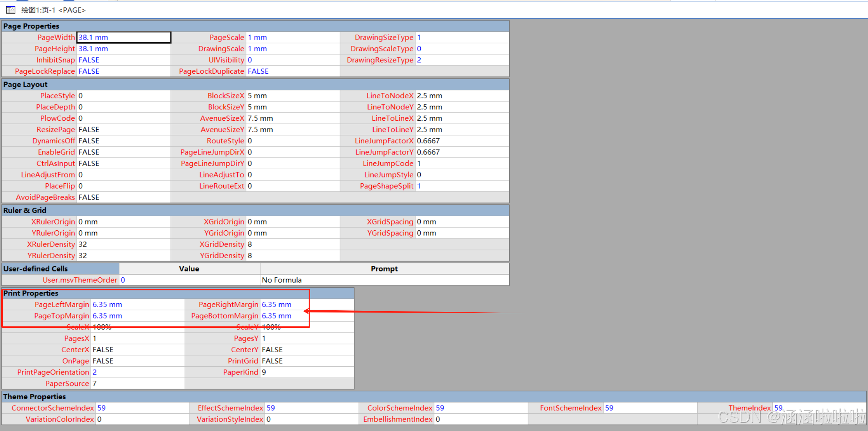Screen dimensions: 868x431
Task: Click the Value column header
Action: [189, 269]
